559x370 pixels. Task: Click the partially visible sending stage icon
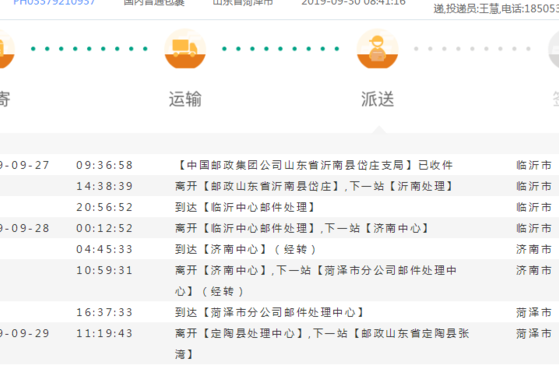click(7, 49)
